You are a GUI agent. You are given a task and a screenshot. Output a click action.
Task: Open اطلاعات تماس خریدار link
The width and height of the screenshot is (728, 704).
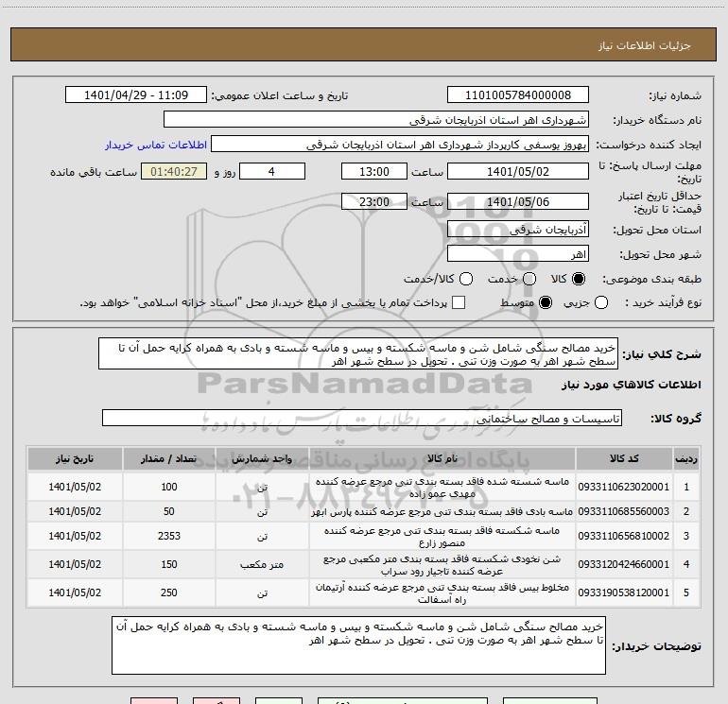[x=156, y=145]
